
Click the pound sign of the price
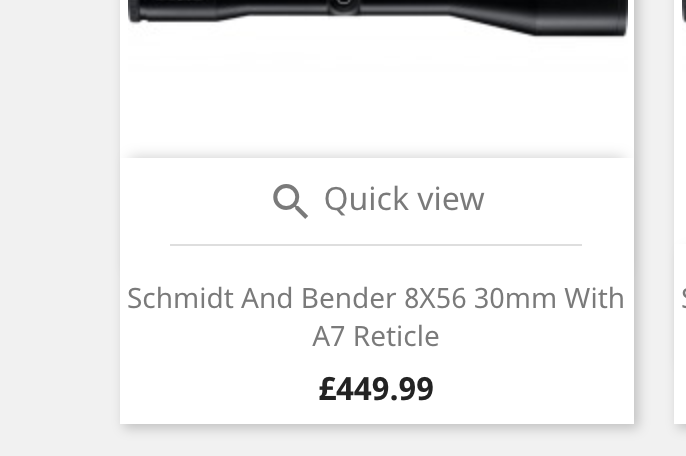[328, 389]
